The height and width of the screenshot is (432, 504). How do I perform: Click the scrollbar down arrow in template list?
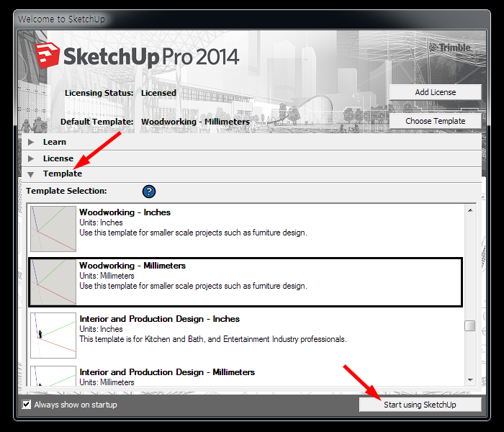[470, 380]
